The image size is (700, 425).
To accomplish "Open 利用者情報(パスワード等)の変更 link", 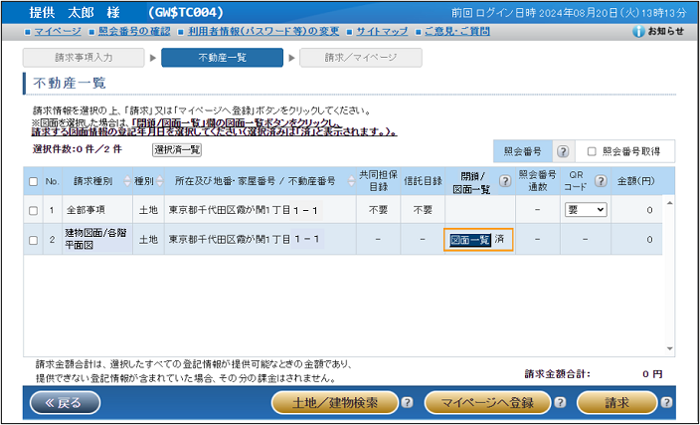I will click(263, 31).
